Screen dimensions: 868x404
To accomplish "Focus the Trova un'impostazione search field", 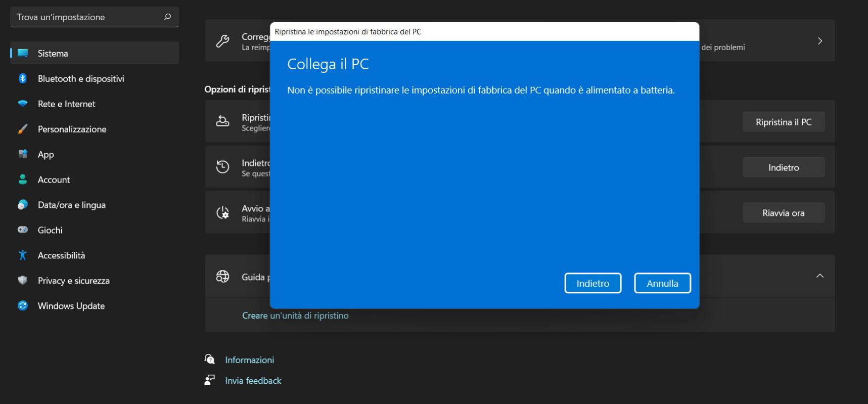I will pyautogui.click(x=95, y=17).
